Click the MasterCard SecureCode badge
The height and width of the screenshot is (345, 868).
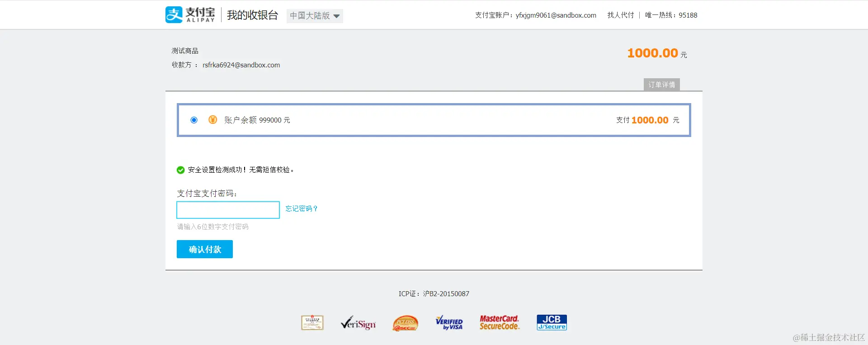(500, 322)
